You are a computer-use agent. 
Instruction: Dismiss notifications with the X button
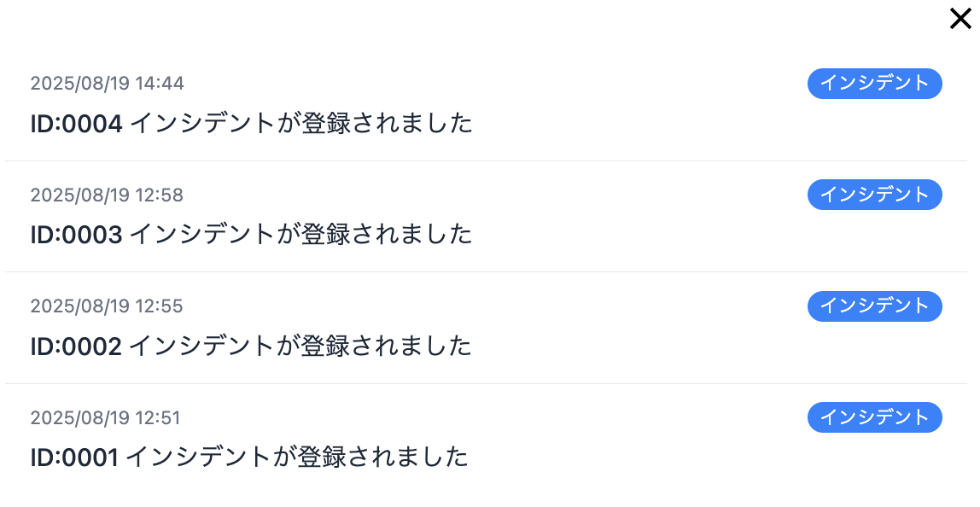pos(960,19)
